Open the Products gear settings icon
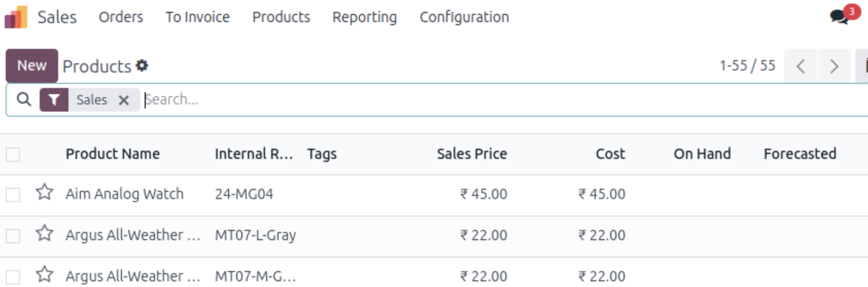This screenshot has height=287, width=868. pos(142,66)
